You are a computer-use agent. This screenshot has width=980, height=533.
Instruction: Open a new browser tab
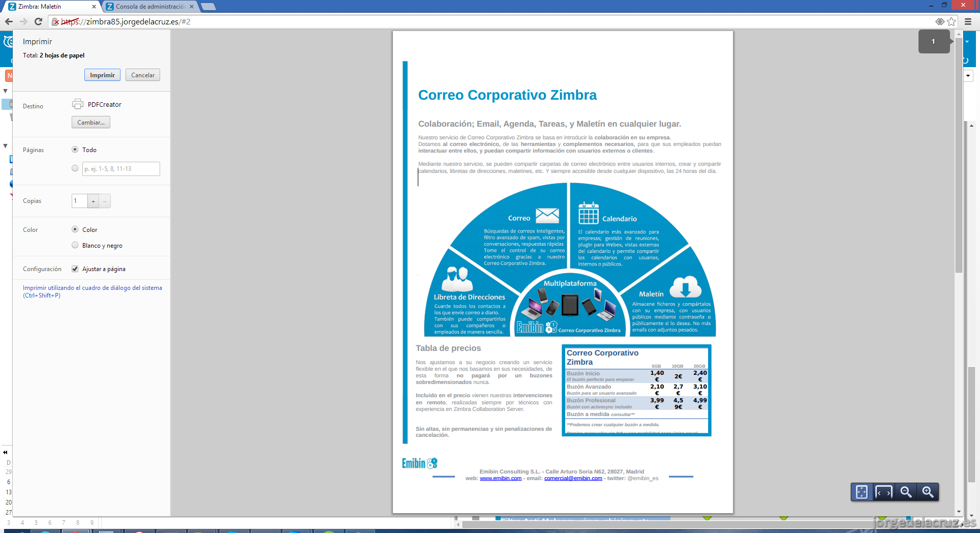click(208, 7)
